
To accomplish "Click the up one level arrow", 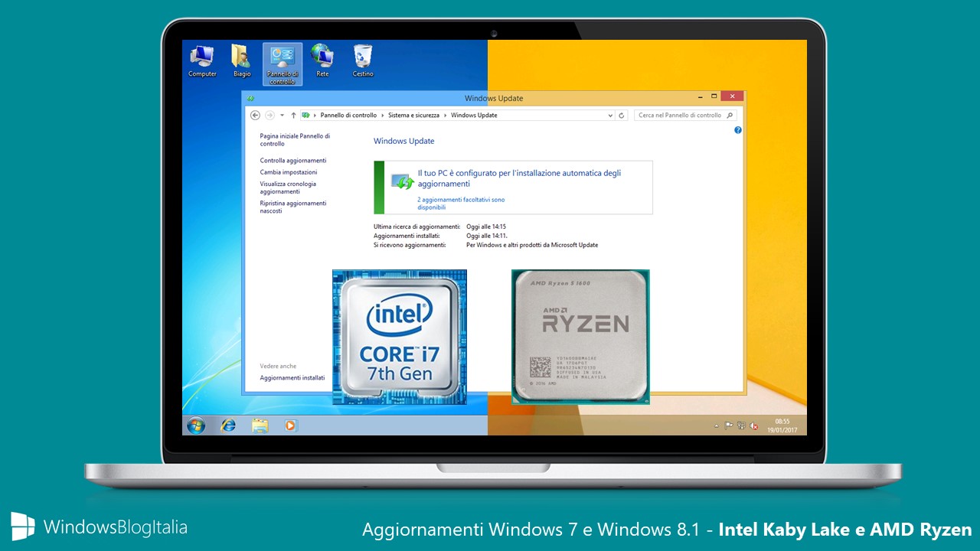I will (293, 116).
